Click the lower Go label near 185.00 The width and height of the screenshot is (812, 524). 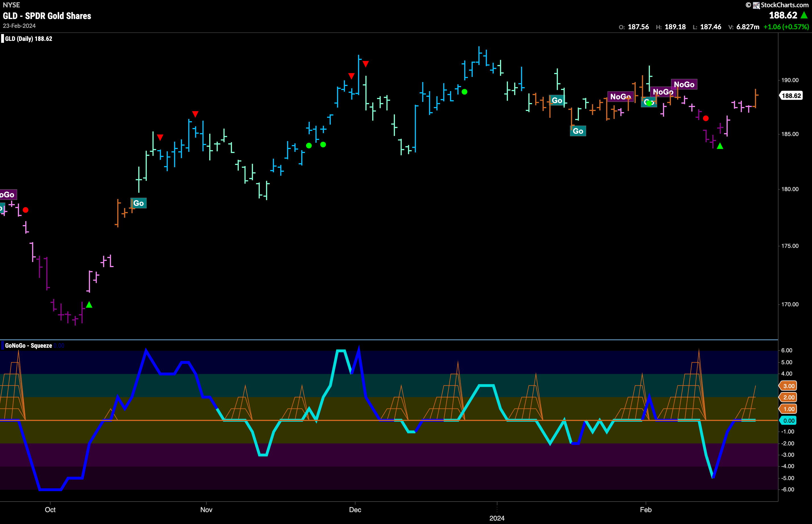click(578, 131)
